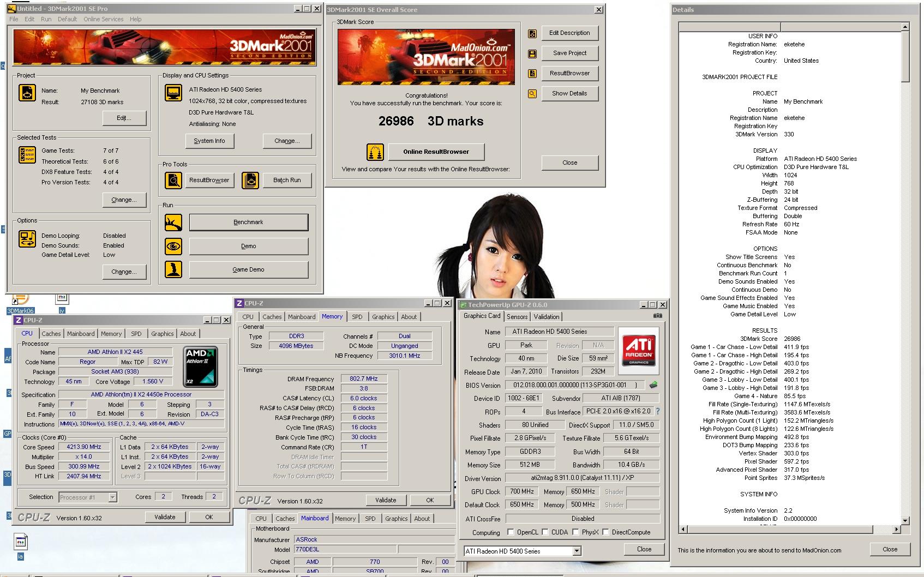
Task: Click the GPU-Z screenshot camera icon
Action: (x=658, y=316)
